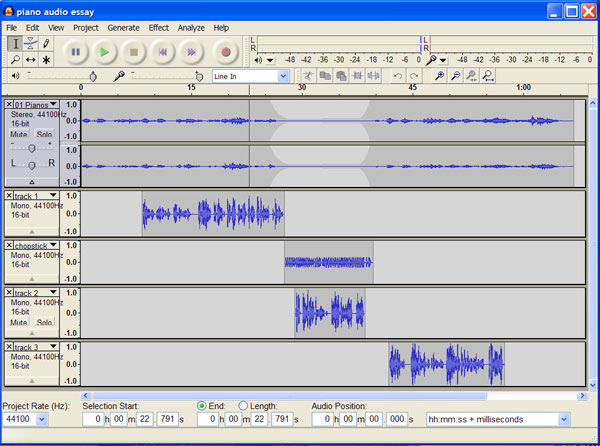Click the 01 Pianos pan slider
The image size is (600, 446).
[x=32, y=165]
